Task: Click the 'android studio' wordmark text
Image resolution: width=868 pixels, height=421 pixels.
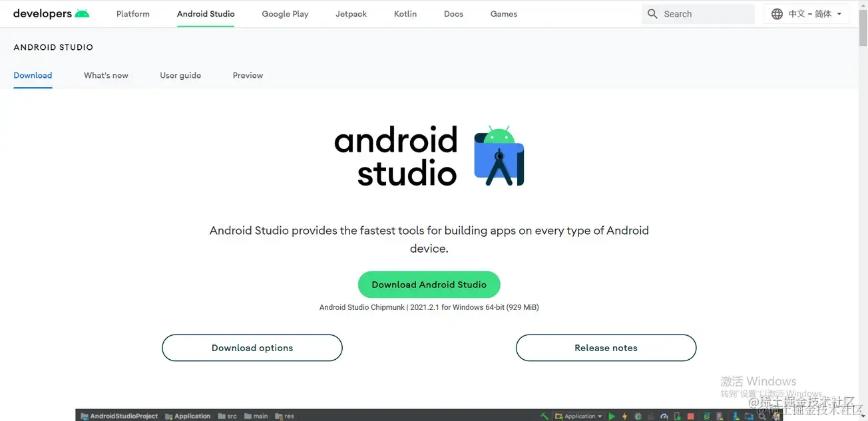Action: point(396,156)
